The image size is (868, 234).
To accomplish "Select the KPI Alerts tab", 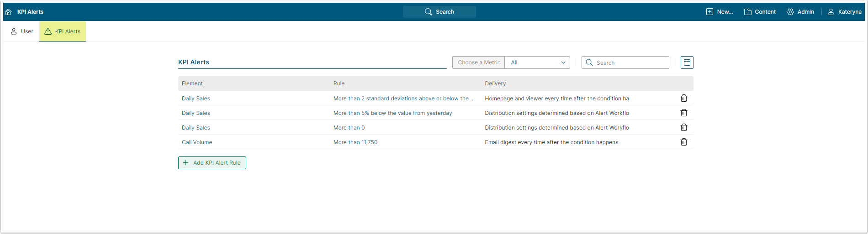I will coord(63,31).
